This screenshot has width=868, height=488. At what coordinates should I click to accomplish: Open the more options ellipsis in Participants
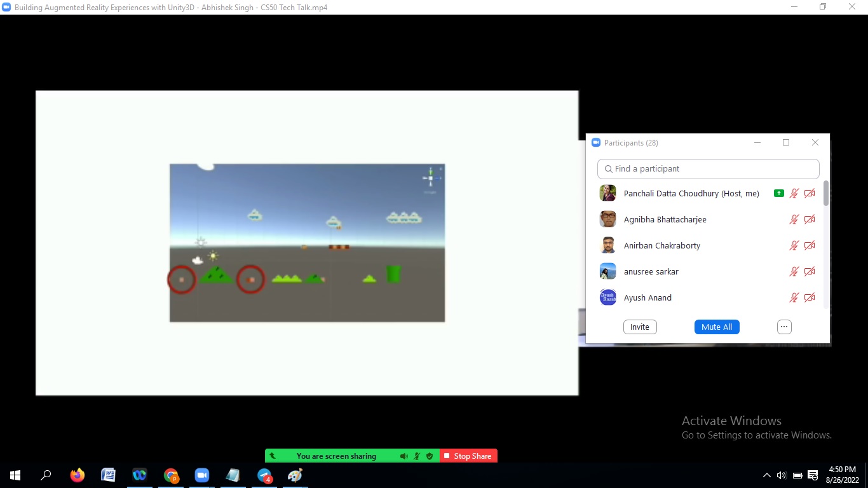[x=784, y=327]
